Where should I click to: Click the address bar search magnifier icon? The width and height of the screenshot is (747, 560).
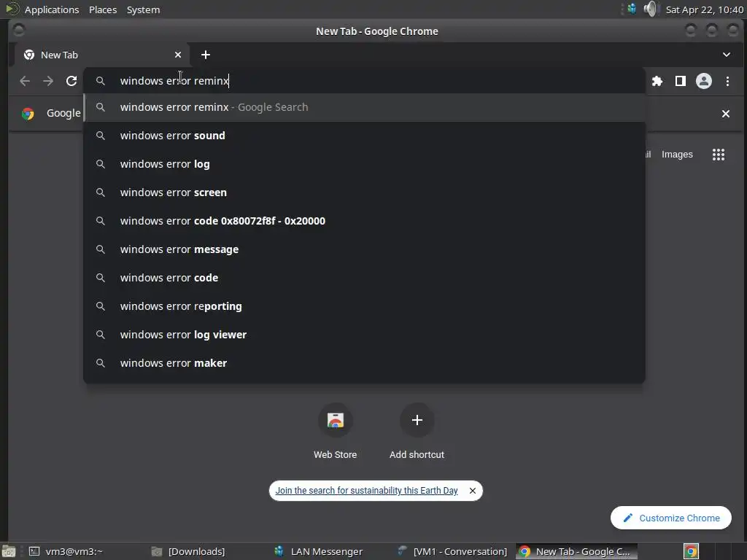pyautogui.click(x=101, y=81)
